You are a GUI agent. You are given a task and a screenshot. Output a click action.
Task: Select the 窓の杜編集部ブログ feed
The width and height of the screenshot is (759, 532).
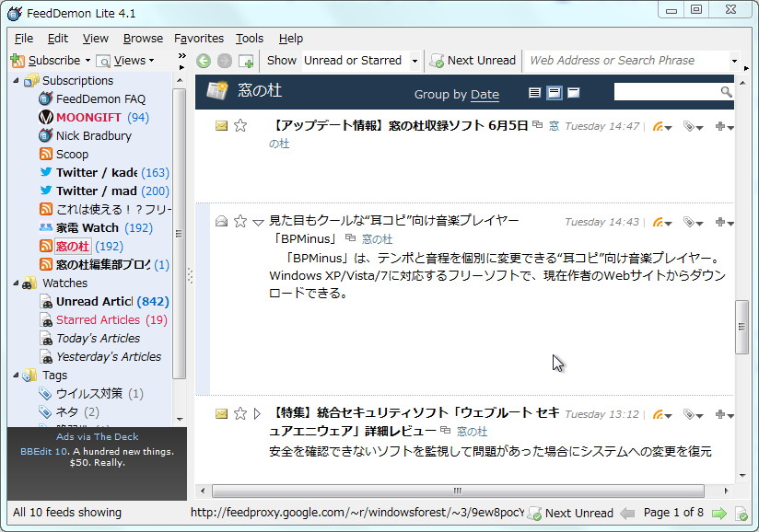(104, 264)
